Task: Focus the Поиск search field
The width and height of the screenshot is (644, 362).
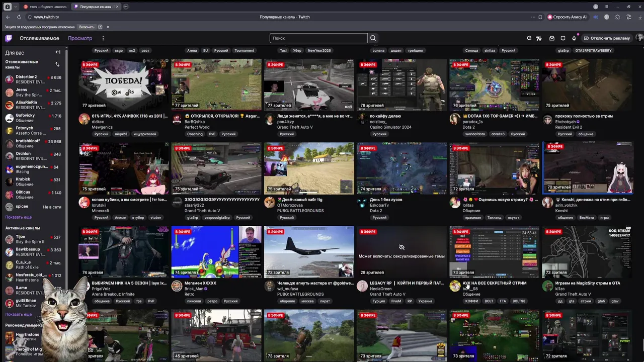Action: point(318,38)
